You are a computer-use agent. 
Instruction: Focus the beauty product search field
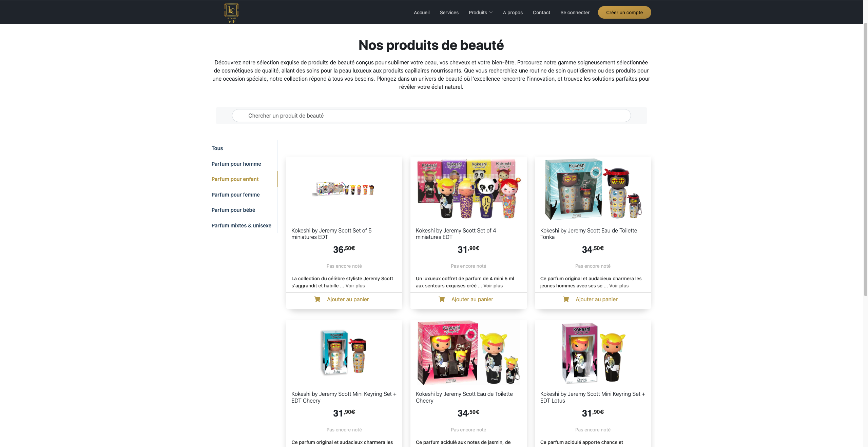click(x=431, y=116)
